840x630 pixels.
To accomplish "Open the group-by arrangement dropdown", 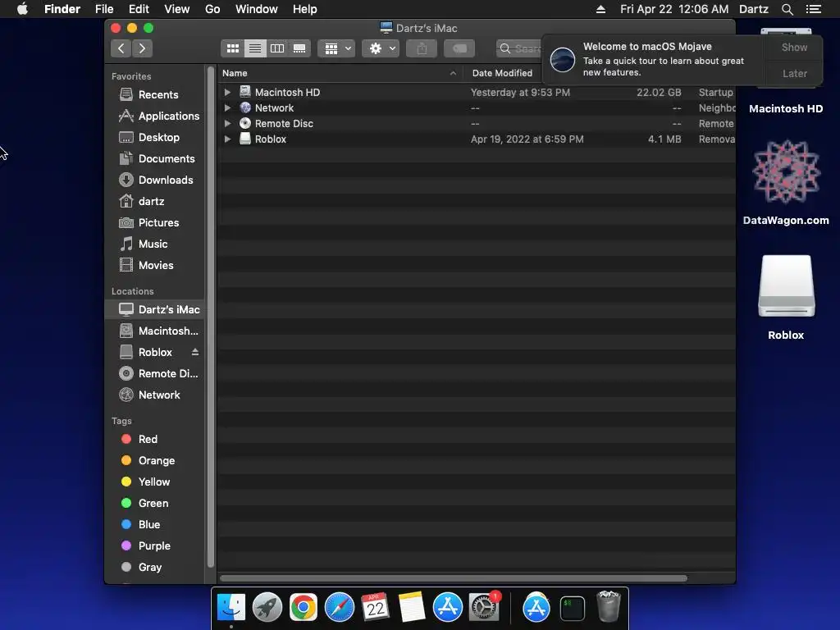I will (336, 48).
